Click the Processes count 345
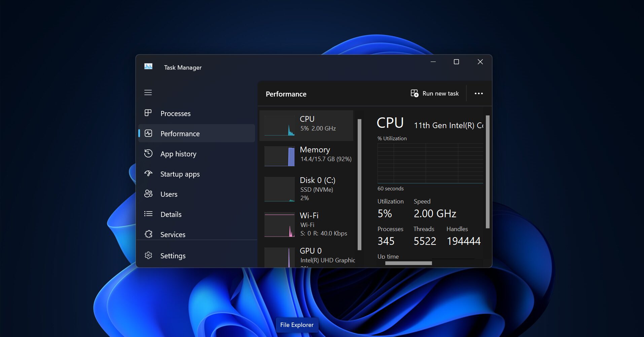This screenshot has height=337, width=644. (386, 241)
